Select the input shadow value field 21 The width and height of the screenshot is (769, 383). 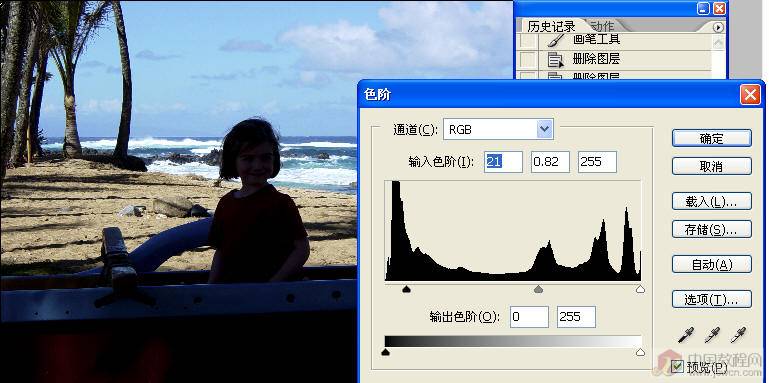(503, 162)
